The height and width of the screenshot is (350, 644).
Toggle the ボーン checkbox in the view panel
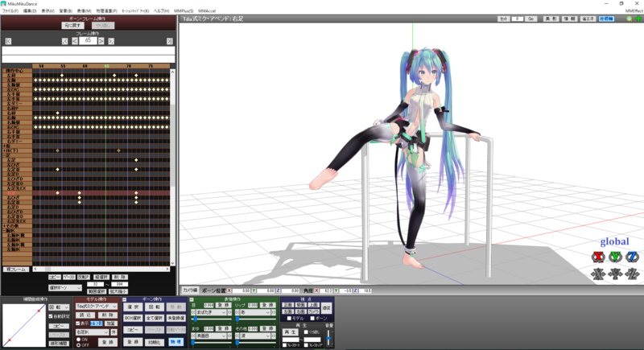click(x=312, y=319)
